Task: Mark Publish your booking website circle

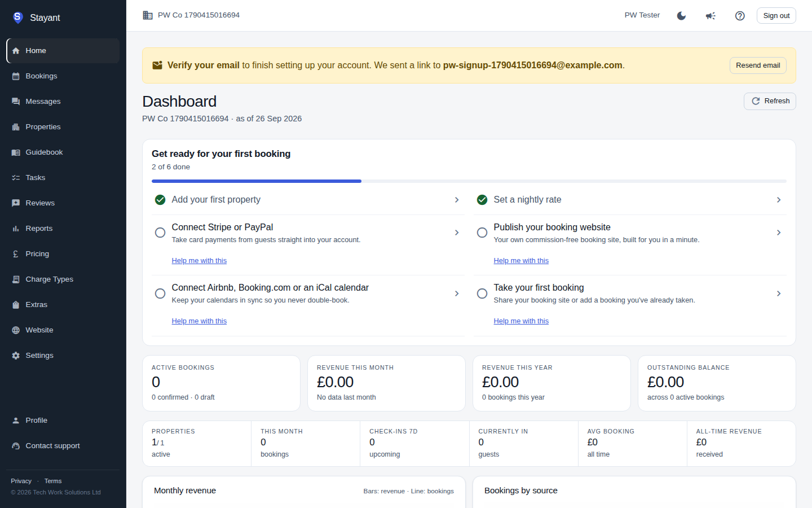Action: pos(482,233)
